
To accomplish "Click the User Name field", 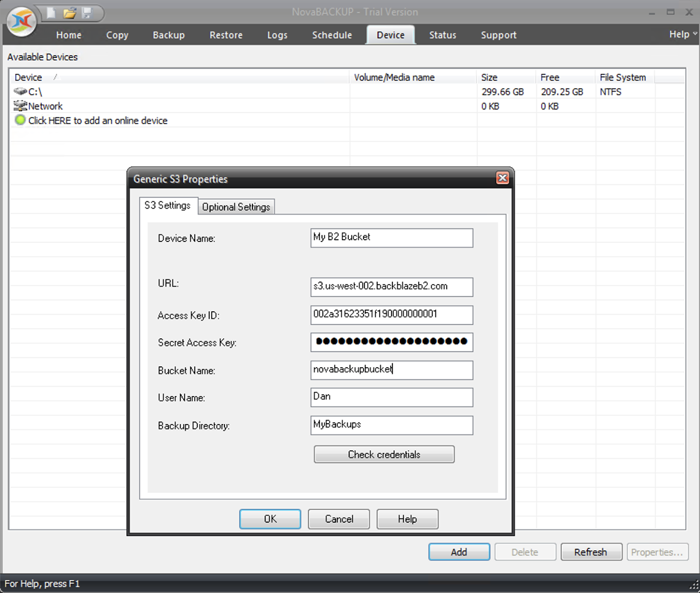I will click(x=392, y=397).
